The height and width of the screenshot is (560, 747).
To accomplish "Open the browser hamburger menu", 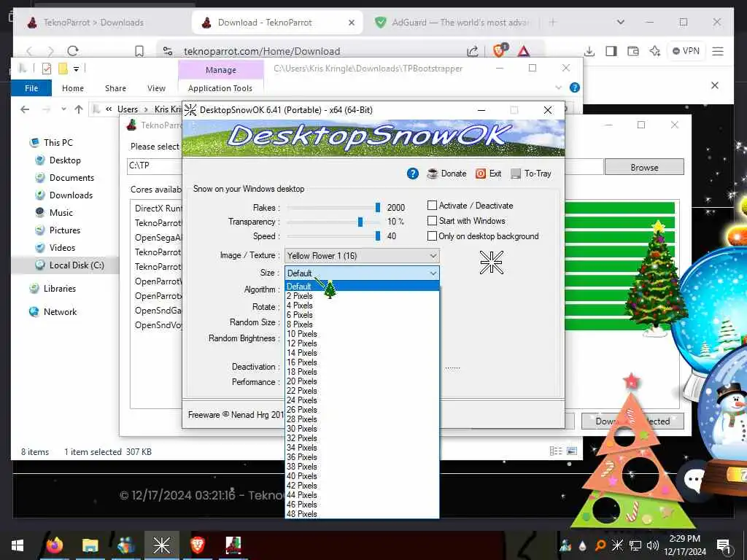I will pyautogui.click(x=718, y=51).
